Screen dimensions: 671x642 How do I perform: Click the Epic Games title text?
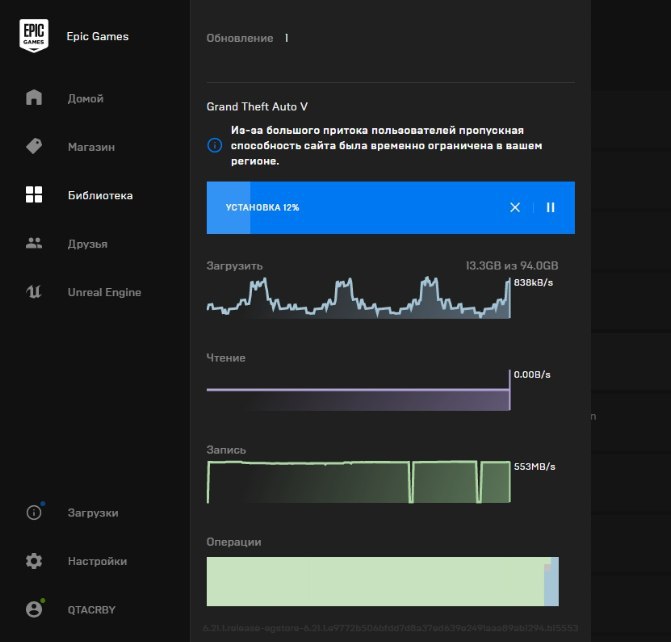[x=98, y=36]
